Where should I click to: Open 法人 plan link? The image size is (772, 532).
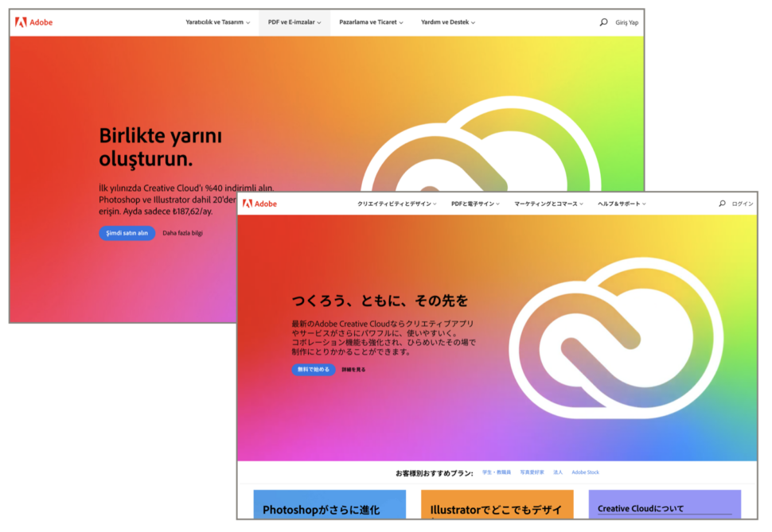click(558, 472)
